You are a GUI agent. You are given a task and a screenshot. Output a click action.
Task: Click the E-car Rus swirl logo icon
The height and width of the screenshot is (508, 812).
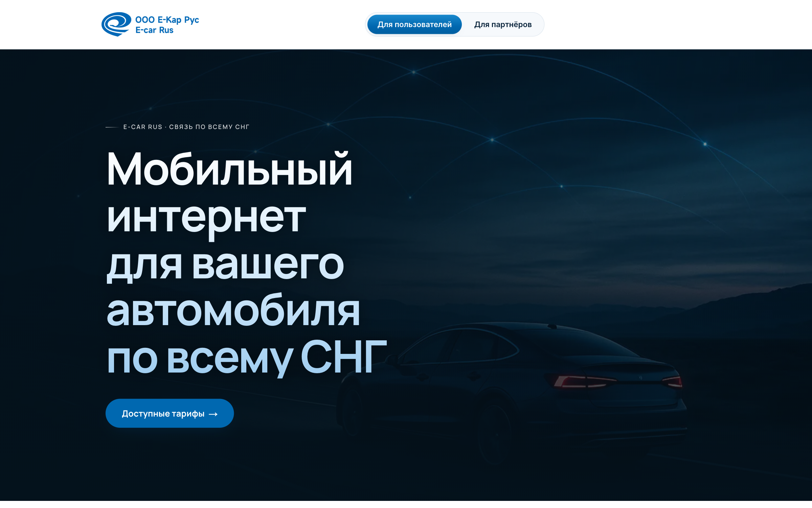click(x=116, y=24)
